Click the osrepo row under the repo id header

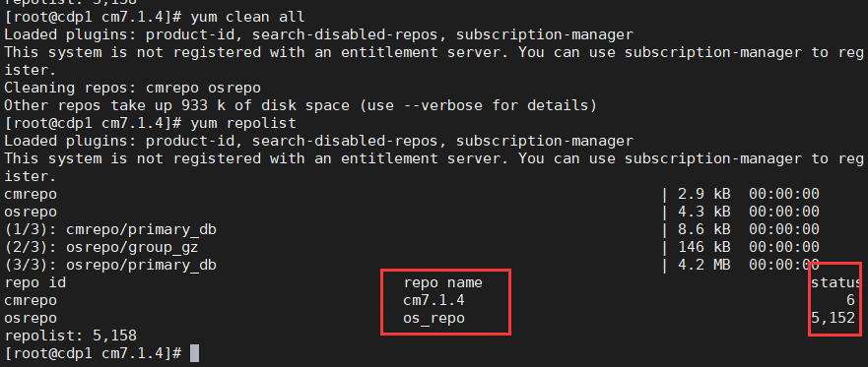31,318
